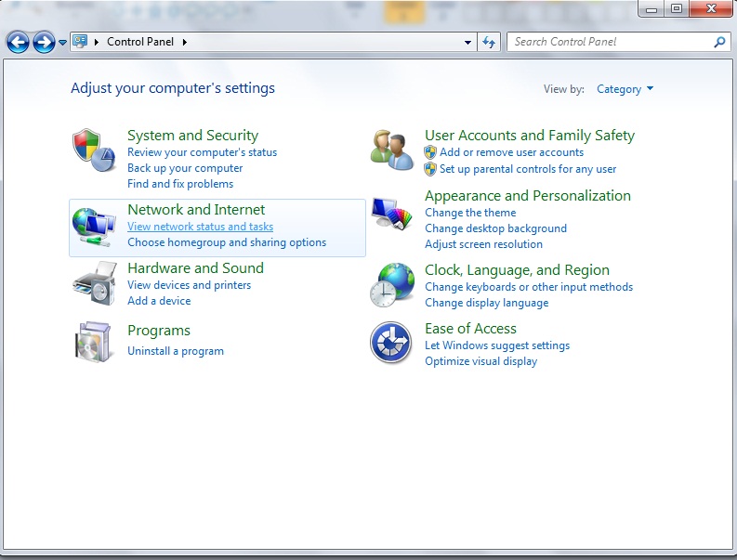Screen dimensions: 737x560
Task: Click the Ease of Access icon
Action: point(391,343)
